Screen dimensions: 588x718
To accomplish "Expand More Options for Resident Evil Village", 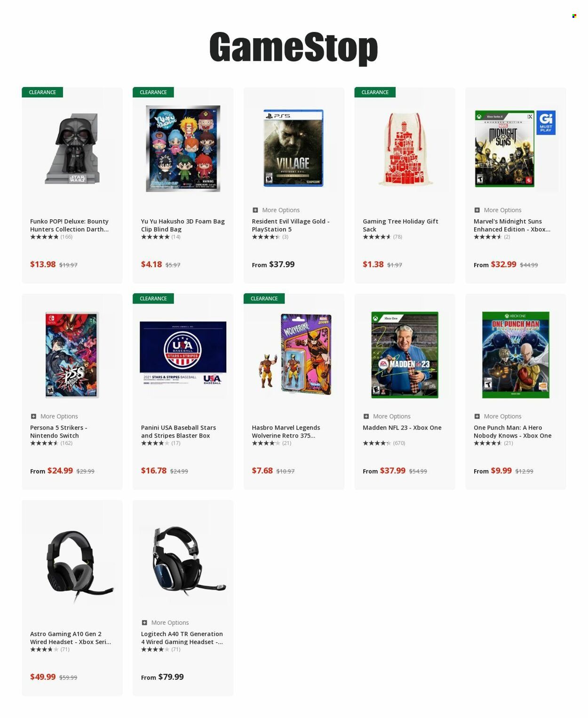I will (276, 210).
